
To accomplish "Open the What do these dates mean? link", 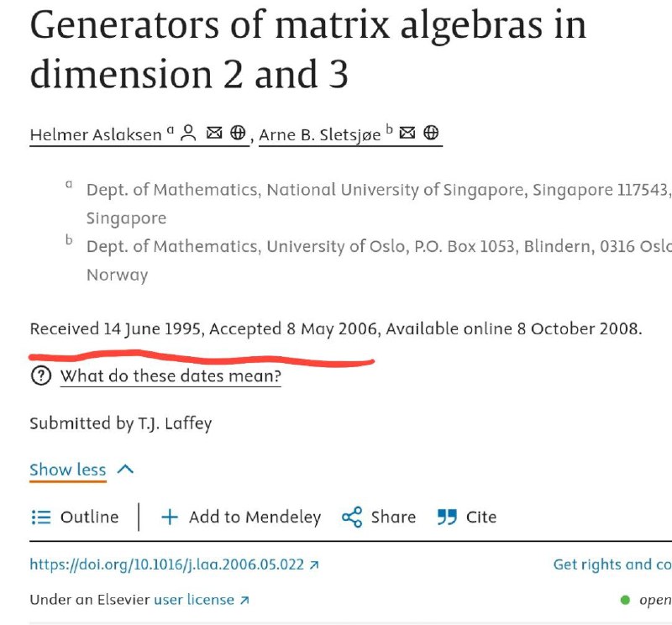I will coord(171,376).
